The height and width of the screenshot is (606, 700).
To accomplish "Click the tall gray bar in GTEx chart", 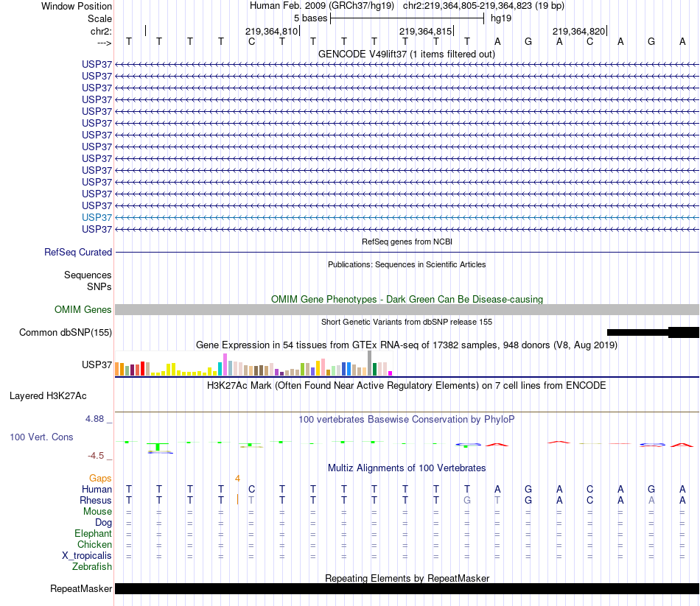I will (370, 363).
